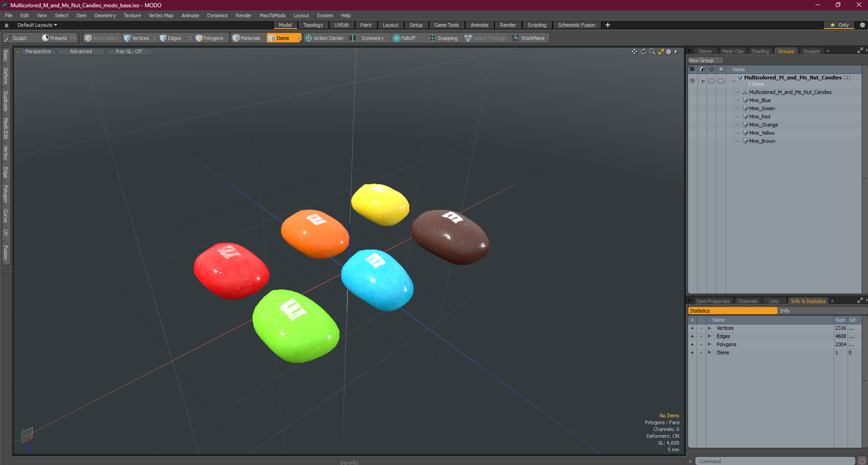Expand the Vertices statistics row
This screenshot has height=465, width=868.
[709, 328]
